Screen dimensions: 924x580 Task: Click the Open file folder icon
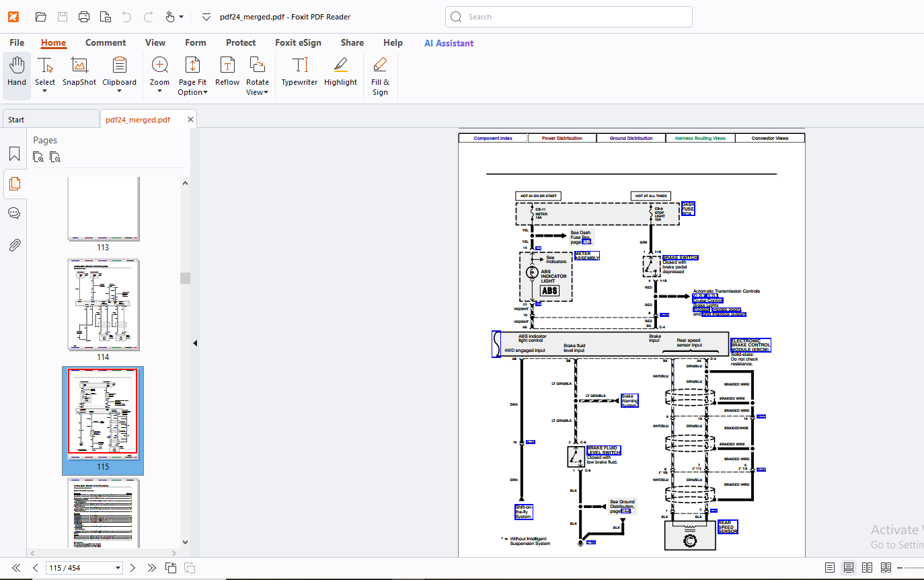click(40, 17)
